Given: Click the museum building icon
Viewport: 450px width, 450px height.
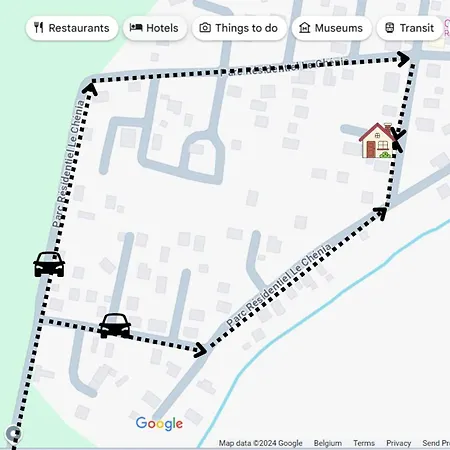Looking at the screenshot, I should click(304, 28).
